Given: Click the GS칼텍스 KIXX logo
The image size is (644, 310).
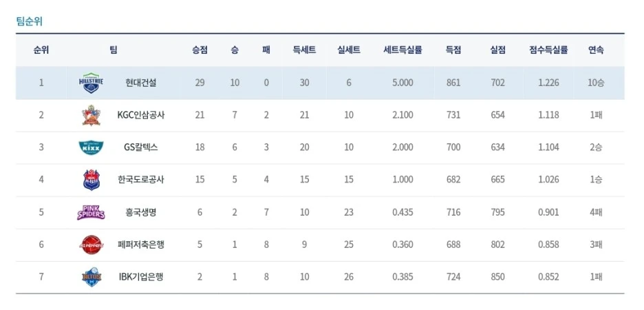Looking at the screenshot, I should (91, 147).
